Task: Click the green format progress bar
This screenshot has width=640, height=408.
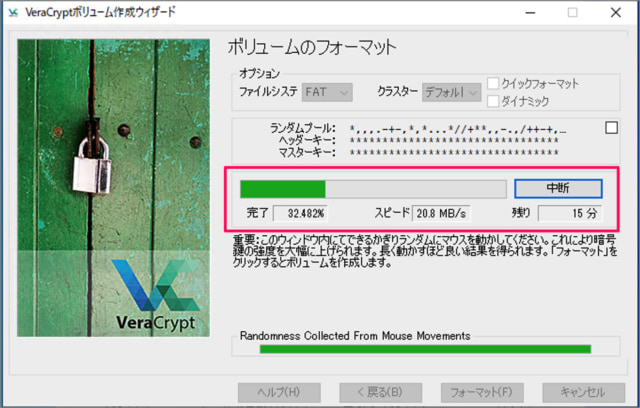Action: point(373,189)
